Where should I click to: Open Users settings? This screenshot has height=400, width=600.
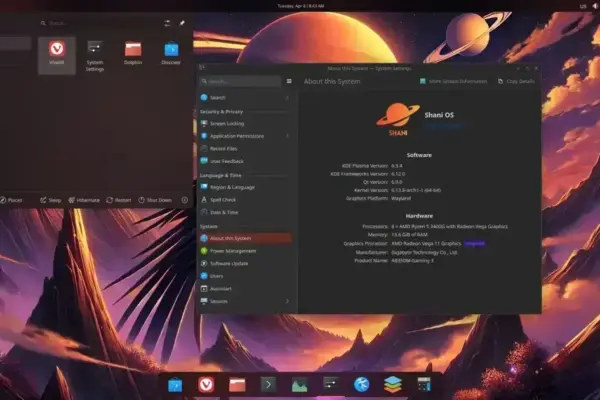(x=245, y=276)
